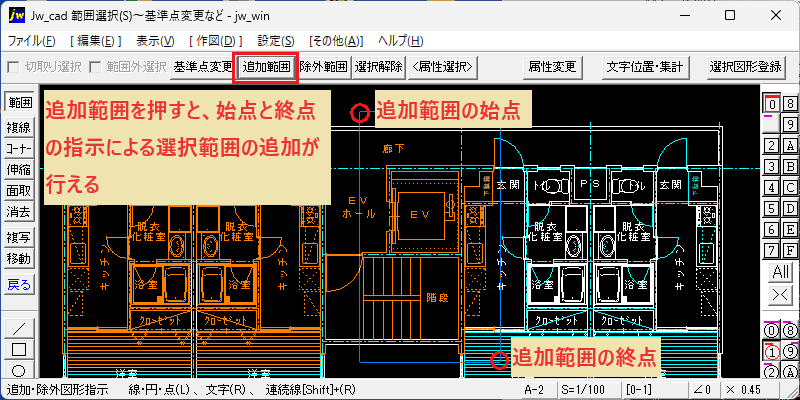
Task: Click the blue 戻る undo button
Action: point(19,284)
